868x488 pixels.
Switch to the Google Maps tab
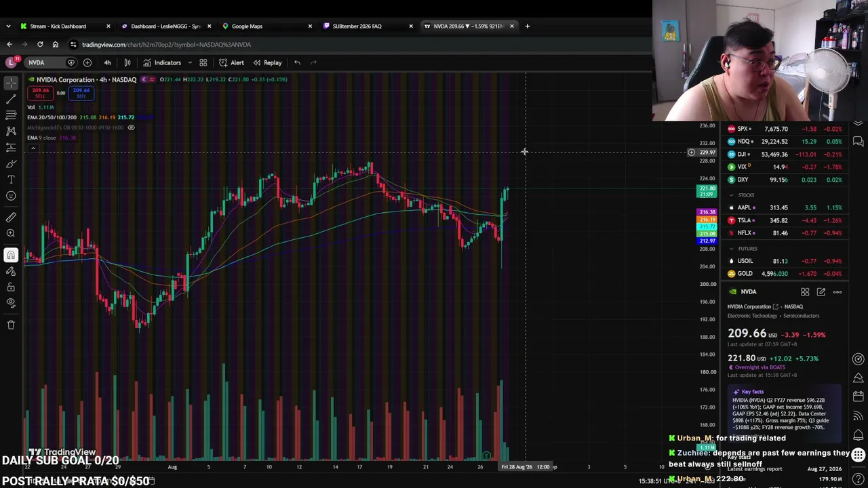[x=267, y=26]
